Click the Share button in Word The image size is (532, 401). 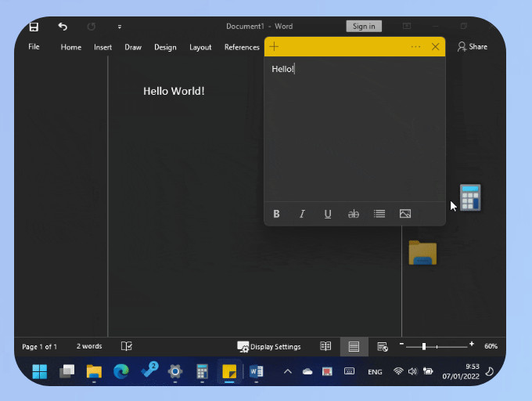(x=473, y=47)
